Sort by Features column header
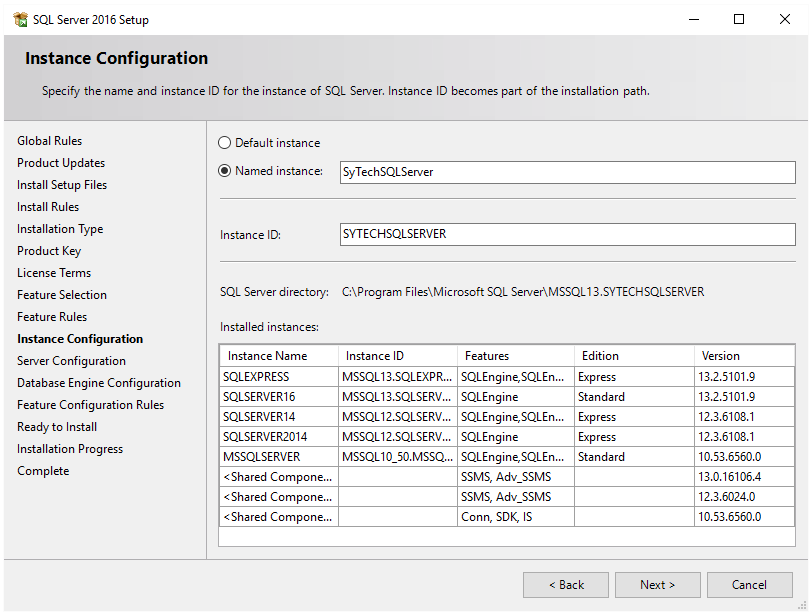 point(516,356)
